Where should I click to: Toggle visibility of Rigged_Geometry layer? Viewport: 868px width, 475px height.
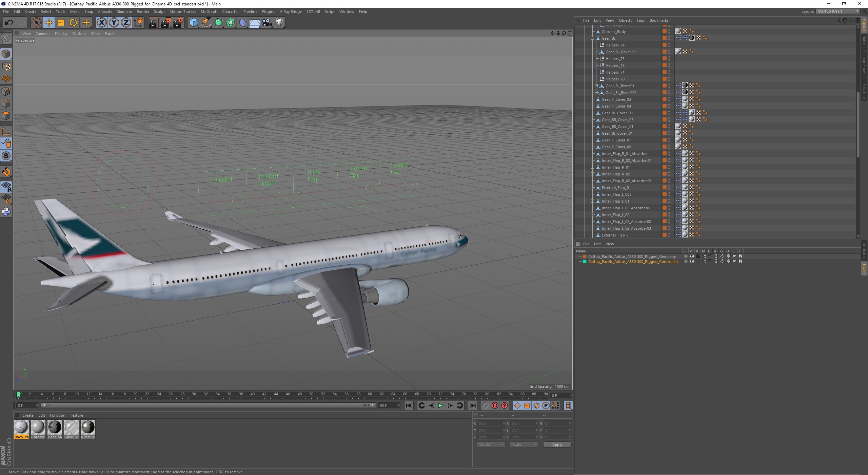coord(692,256)
